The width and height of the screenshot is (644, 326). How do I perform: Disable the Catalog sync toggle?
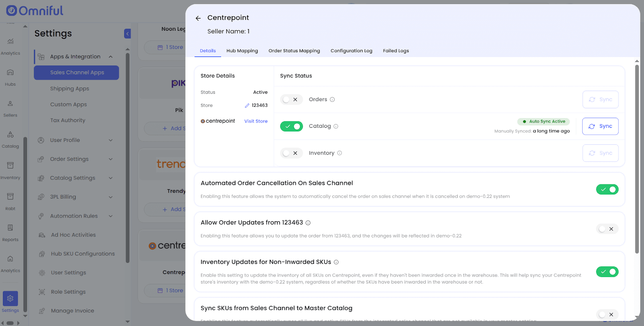tap(291, 126)
